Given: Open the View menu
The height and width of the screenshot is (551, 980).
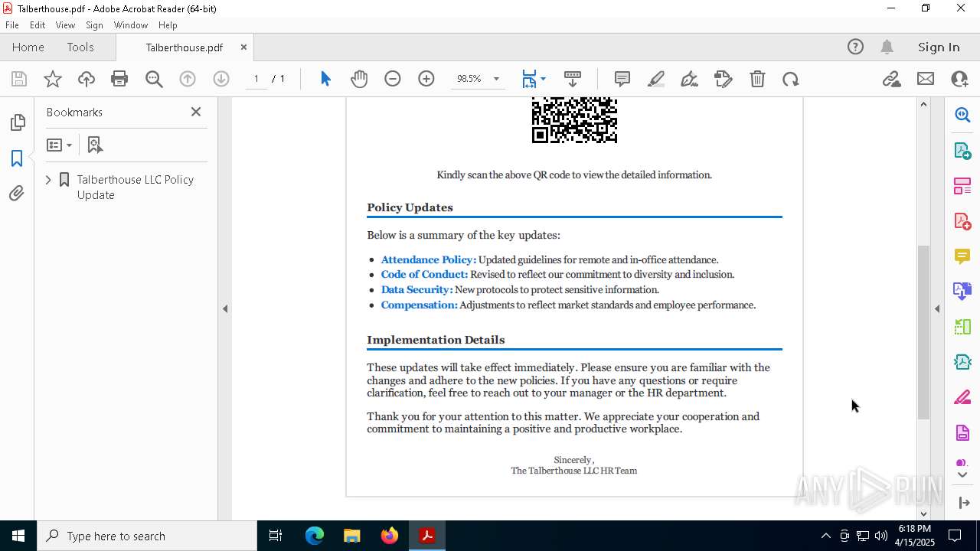Looking at the screenshot, I should click(x=65, y=25).
